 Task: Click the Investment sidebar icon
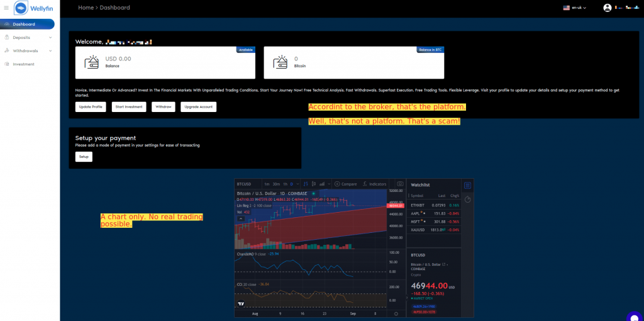point(6,64)
